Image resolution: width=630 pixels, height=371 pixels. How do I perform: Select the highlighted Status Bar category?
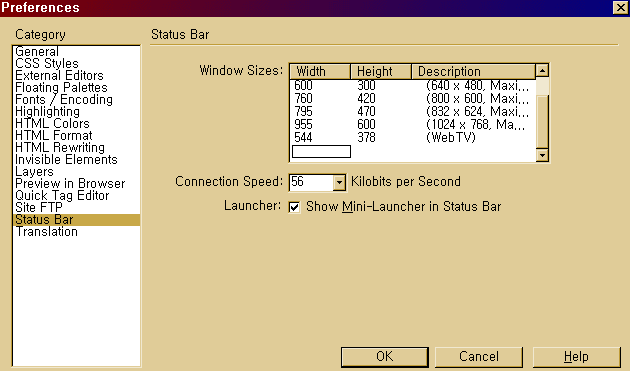tap(76, 219)
